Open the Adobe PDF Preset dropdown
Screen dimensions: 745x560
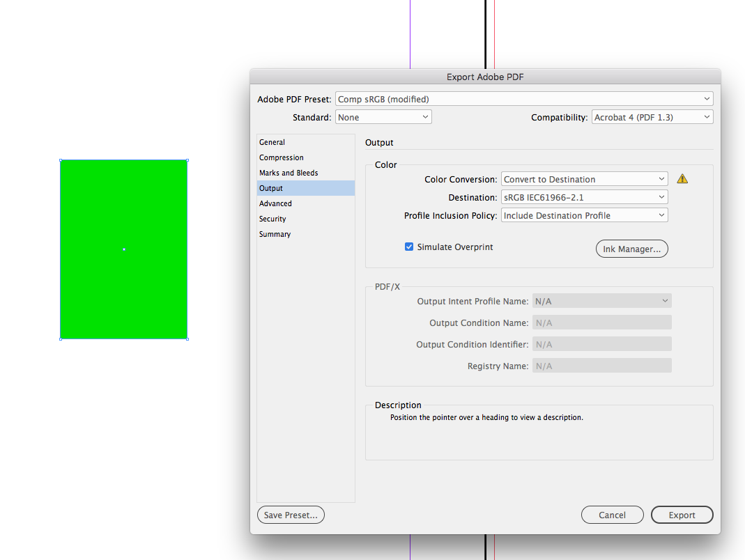[523, 98]
